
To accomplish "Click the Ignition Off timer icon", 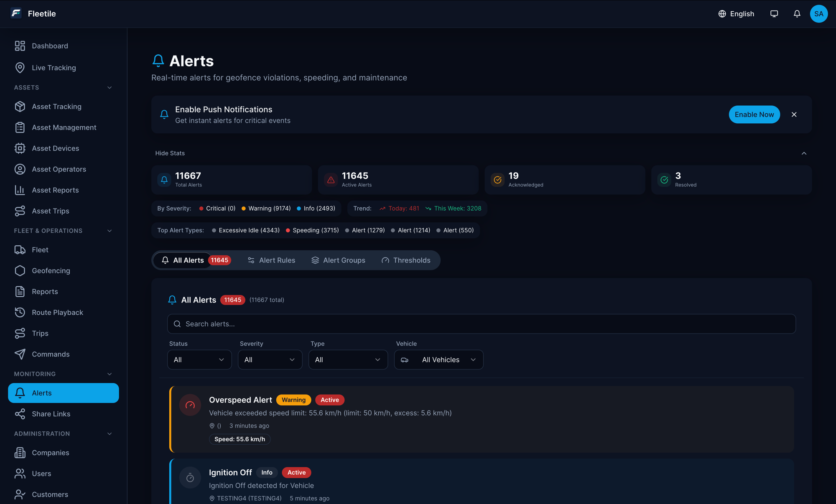I will tap(190, 478).
